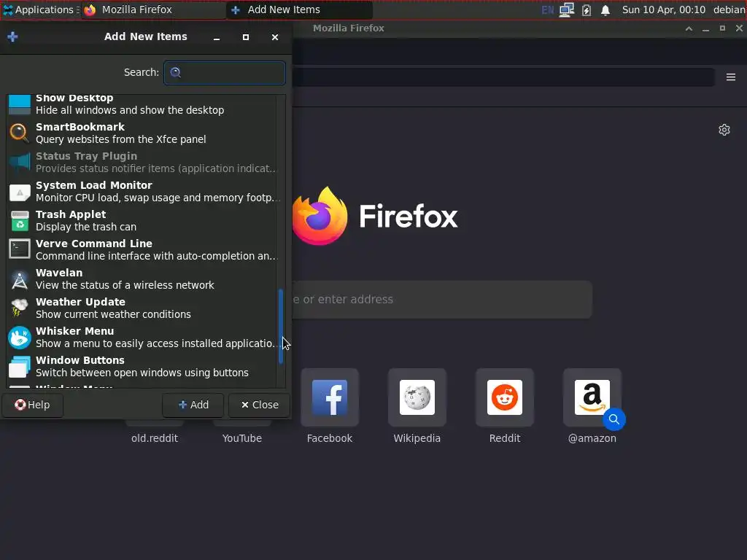Focus the plugin Search input field
Viewport: 747px width, 560px height.
point(225,72)
